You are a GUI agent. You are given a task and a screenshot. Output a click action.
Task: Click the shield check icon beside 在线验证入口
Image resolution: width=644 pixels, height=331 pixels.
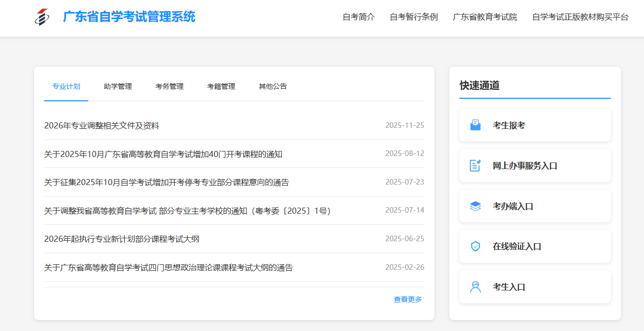[x=475, y=246]
